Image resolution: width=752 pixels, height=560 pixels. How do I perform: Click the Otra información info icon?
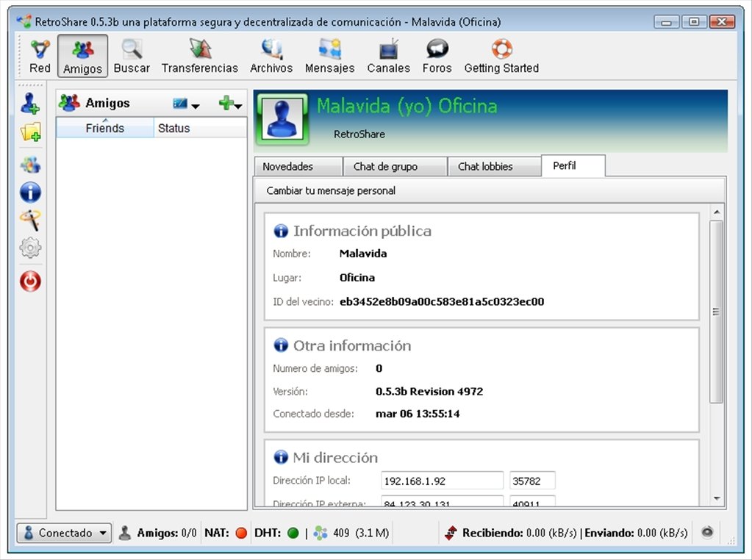281,345
